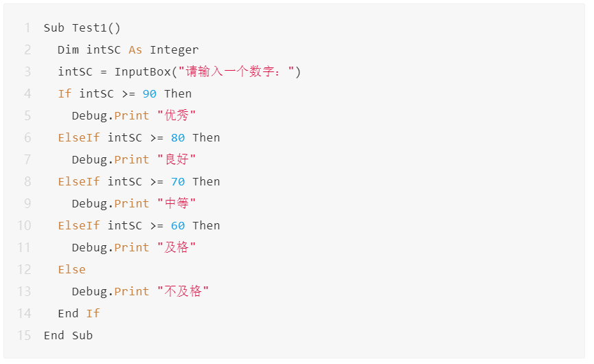Select the "不及格" string literal
The height and width of the screenshot is (364, 594).
pyautogui.click(x=183, y=291)
